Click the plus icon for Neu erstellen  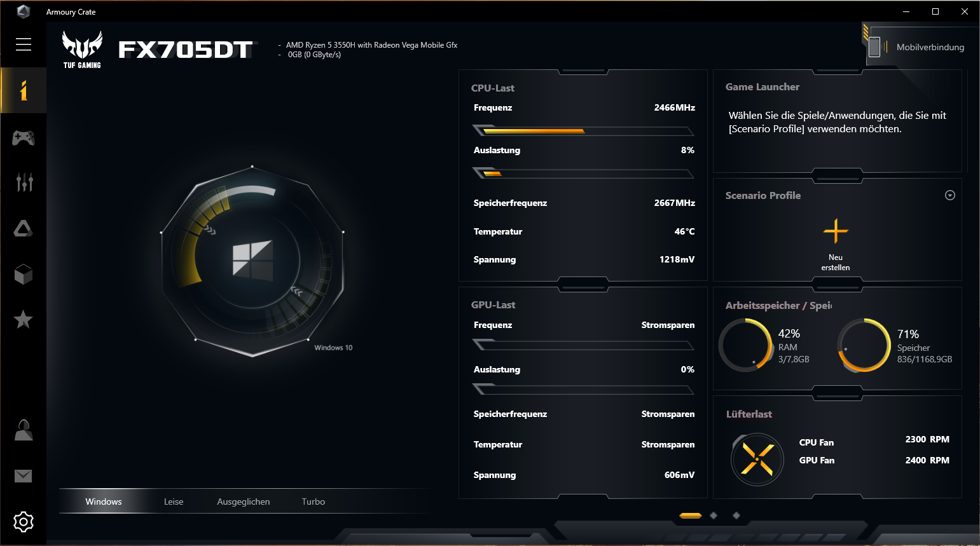coord(836,231)
